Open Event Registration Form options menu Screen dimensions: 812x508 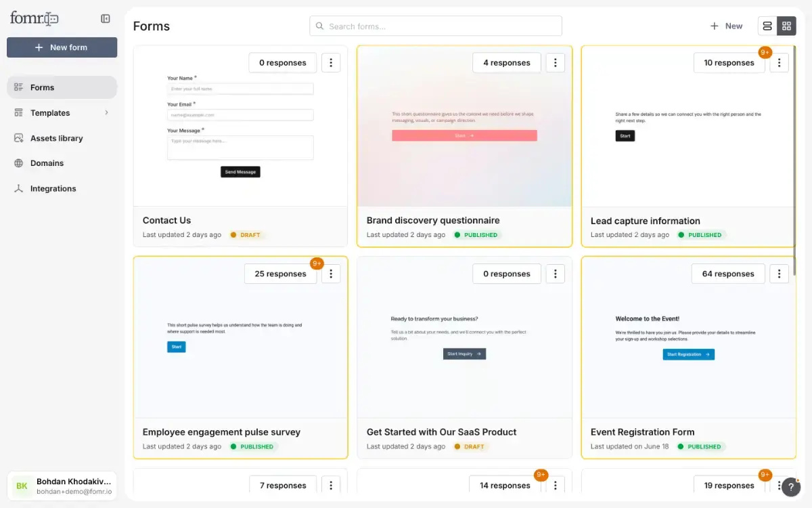[x=779, y=274]
